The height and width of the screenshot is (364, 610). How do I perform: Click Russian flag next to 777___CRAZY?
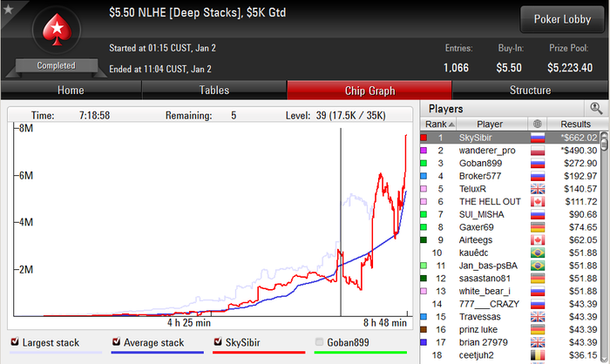538,304
